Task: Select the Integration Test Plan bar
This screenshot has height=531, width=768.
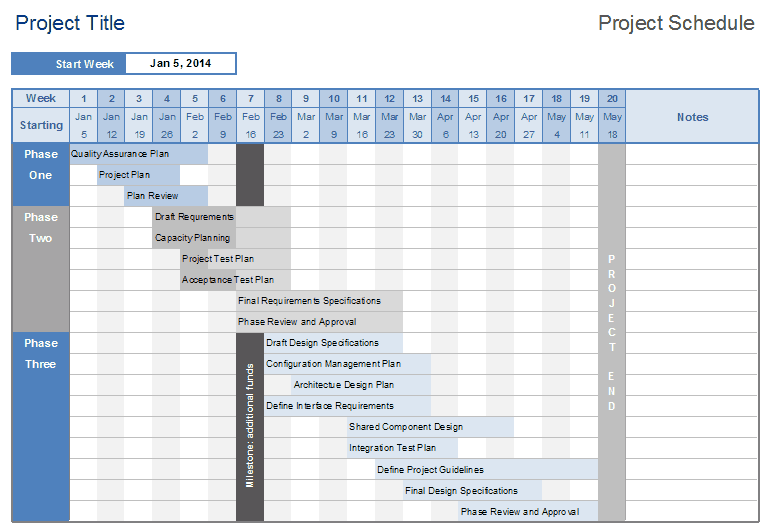Action: point(403,448)
